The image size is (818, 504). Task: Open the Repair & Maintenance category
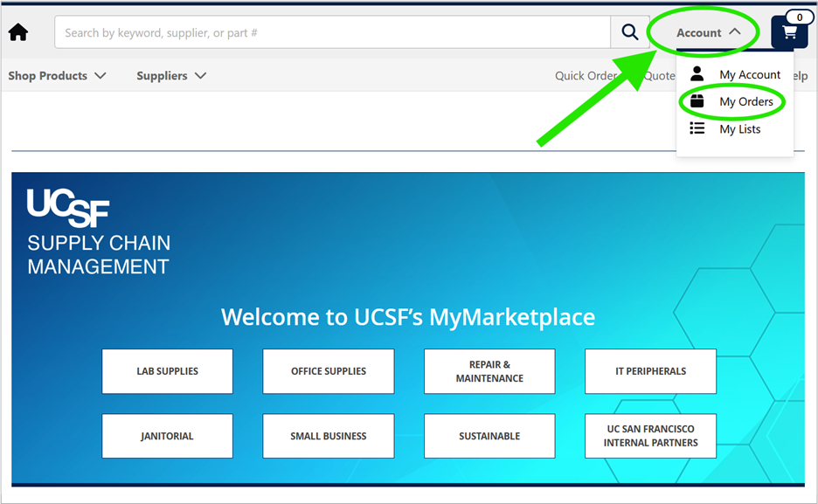click(x=489, y=371)
